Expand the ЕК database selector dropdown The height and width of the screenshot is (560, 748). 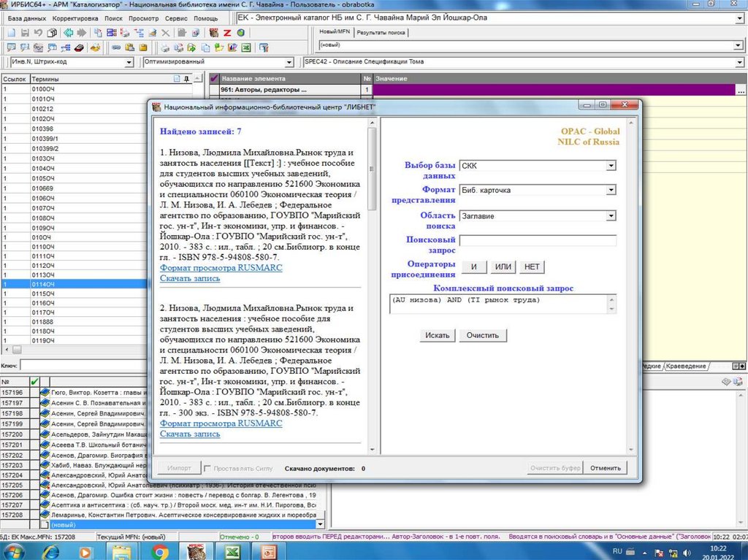(741, 18)
